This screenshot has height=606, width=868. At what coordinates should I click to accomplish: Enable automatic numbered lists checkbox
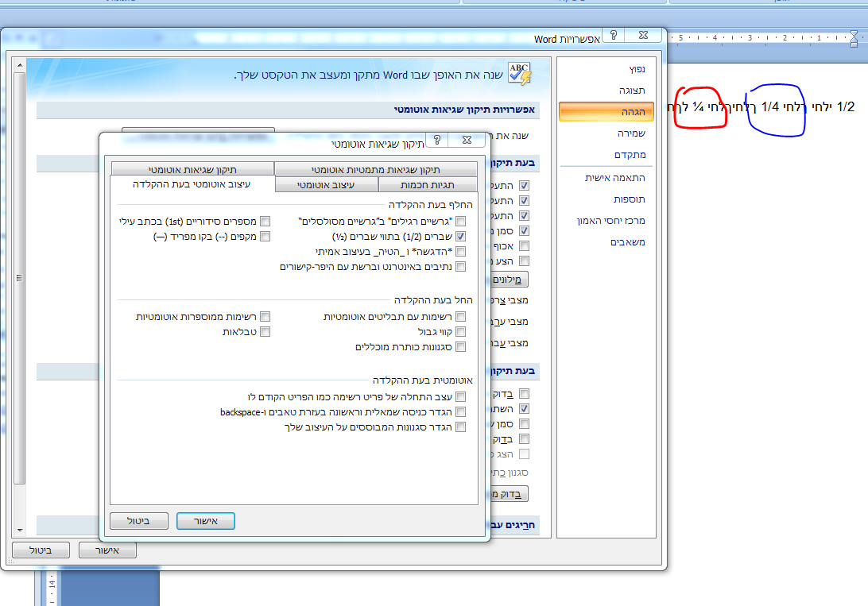click(x=265, y=317)
